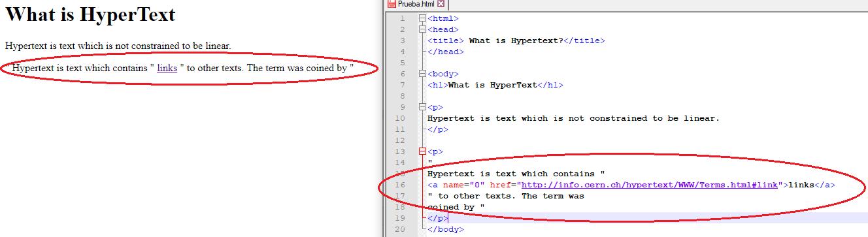
Task: Click the <html> opening tag in the code
Action: pyautogui.click(x=443, y=18)
